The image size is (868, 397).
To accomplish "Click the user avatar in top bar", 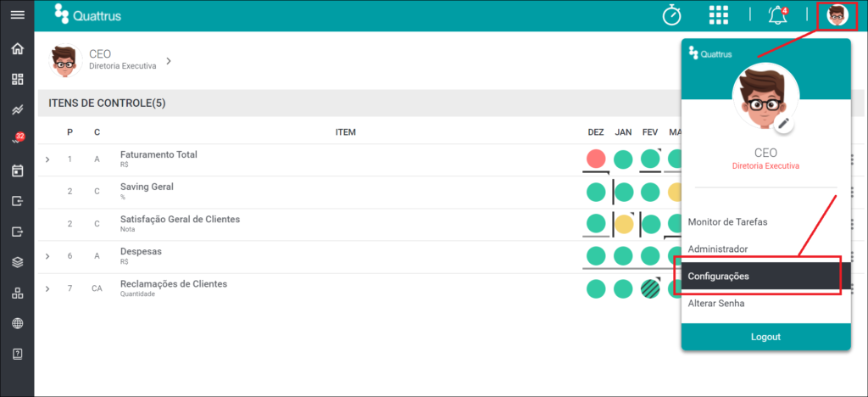I will [837, 15].
